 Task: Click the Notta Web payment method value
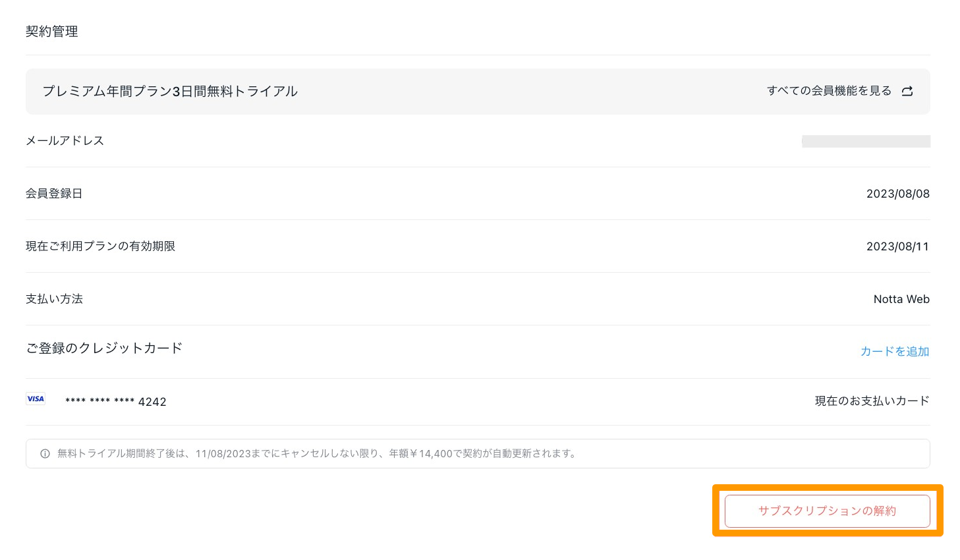coord(901,299)
